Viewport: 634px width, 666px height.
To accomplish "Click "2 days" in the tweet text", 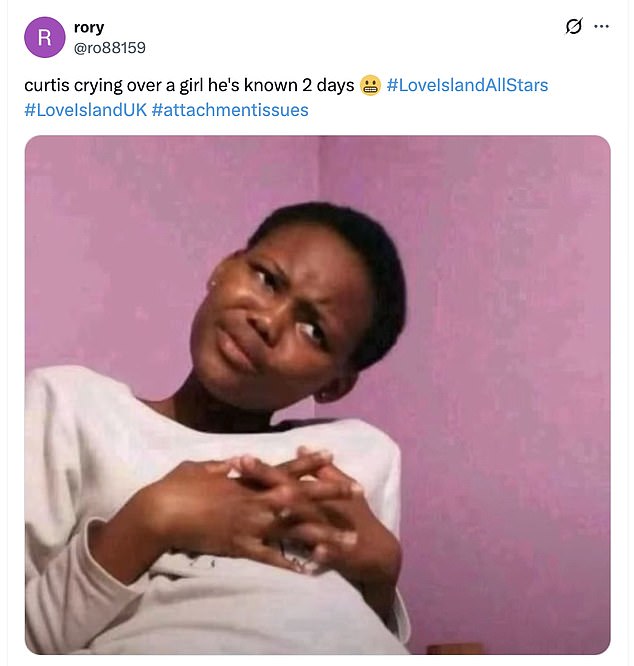I will [x=326, y=85].
